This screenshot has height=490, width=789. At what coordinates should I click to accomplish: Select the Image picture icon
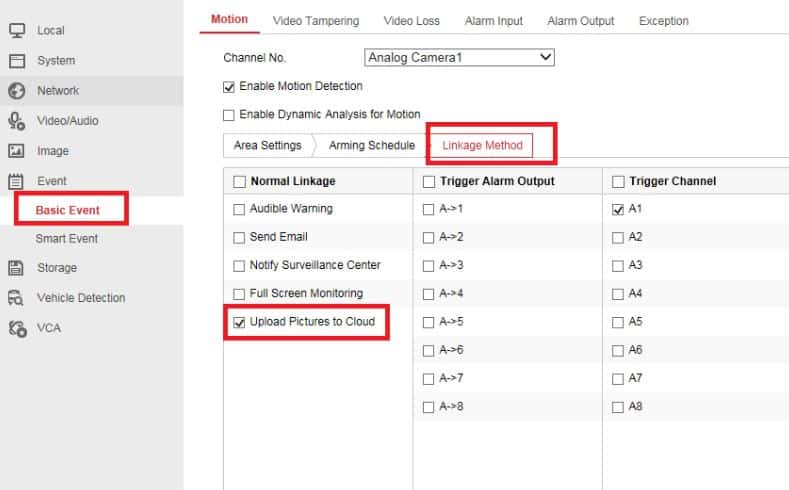click(16, 151)
